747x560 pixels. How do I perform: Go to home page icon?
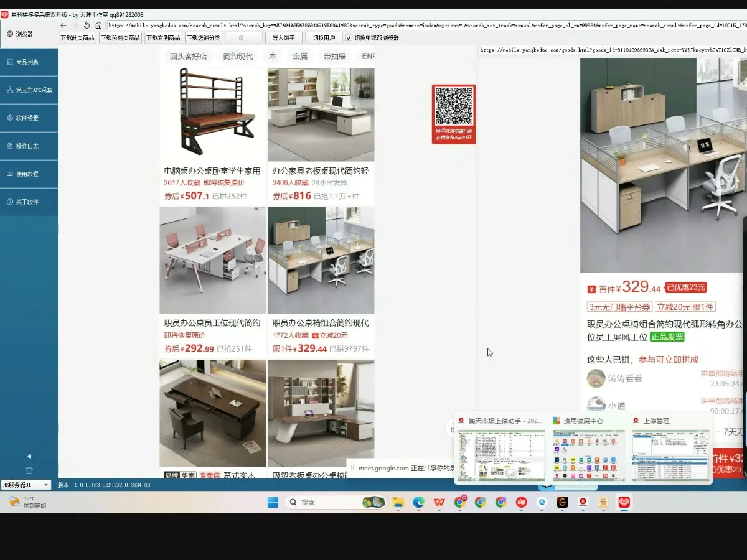pyautogui.click(x=98, y=26)
